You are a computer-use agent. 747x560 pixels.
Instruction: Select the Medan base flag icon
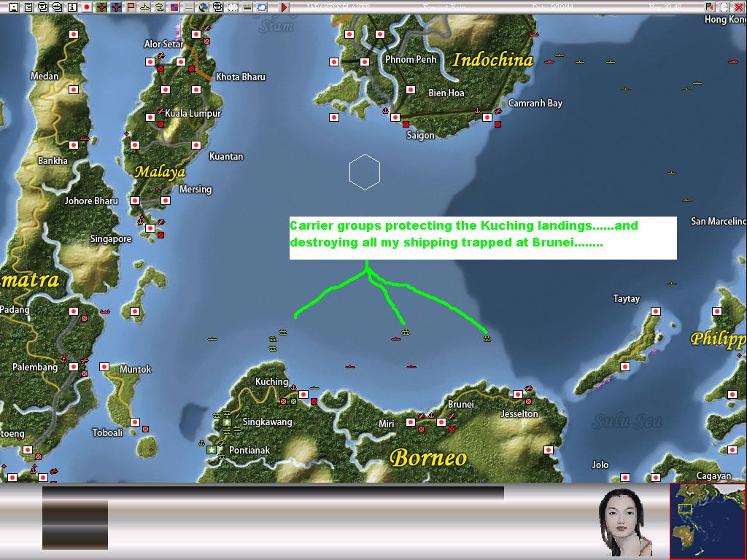74,90
